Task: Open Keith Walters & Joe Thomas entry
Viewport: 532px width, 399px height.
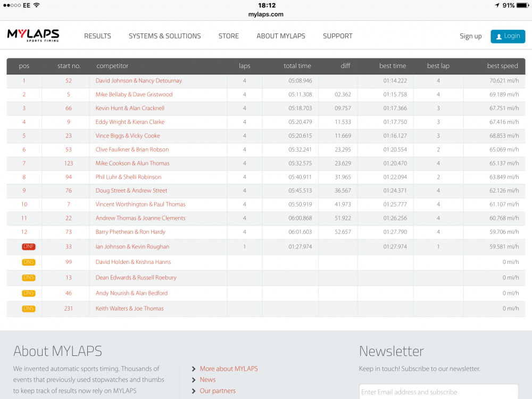Action: [130, 309]
